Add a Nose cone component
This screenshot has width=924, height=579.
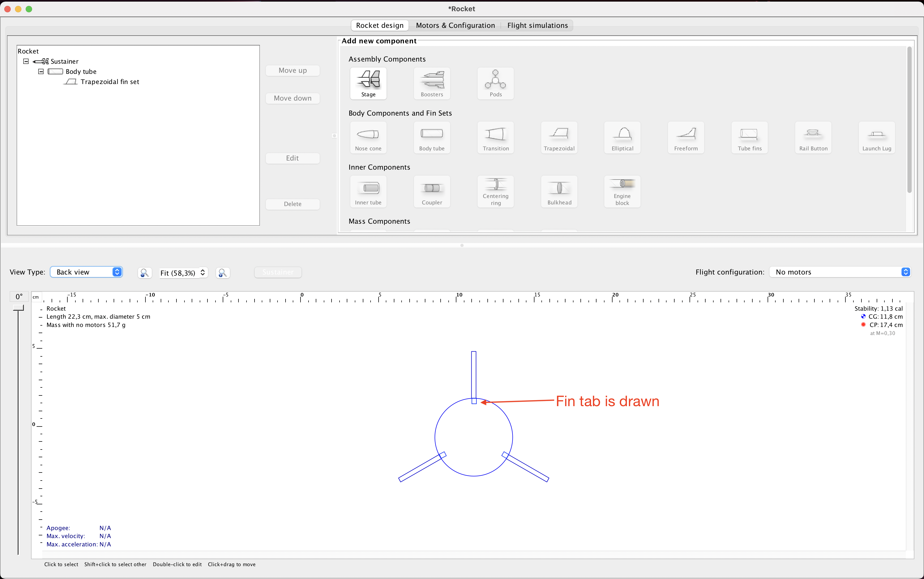pos(368,138)
